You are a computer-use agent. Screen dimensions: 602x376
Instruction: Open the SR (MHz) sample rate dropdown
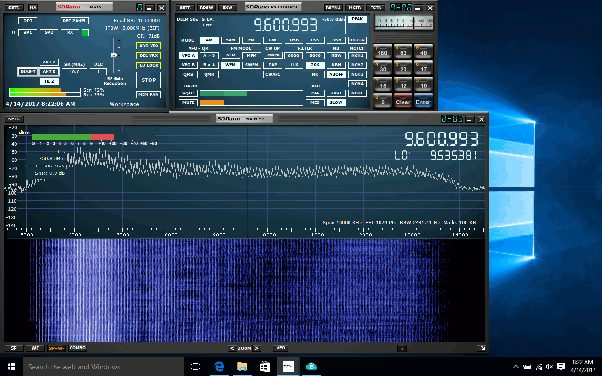[74, 71]
